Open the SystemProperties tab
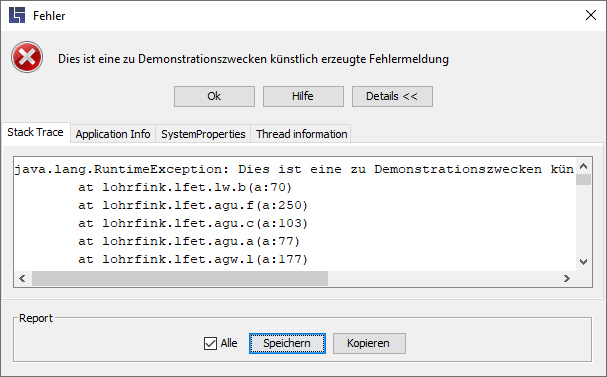Image resolution: width=607 pixels, height=377 pixels. point(203,134)
